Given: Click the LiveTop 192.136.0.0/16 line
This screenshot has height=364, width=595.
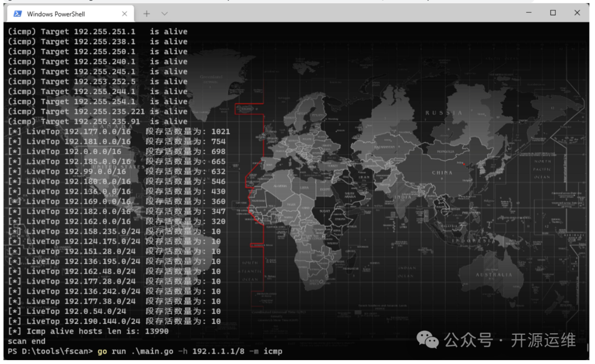Looking at the screenshot, I should pos(116,192).
